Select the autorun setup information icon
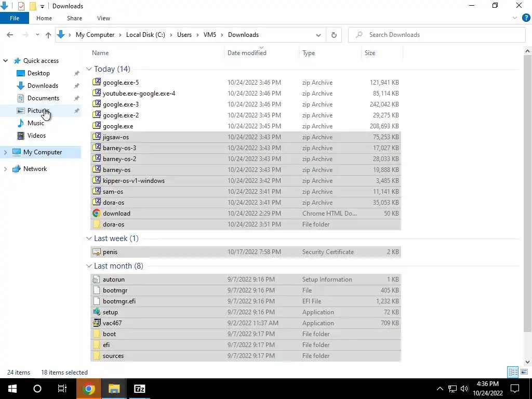Screen dimensions: 532x399 pyautogui.click(x=97, y=279)
